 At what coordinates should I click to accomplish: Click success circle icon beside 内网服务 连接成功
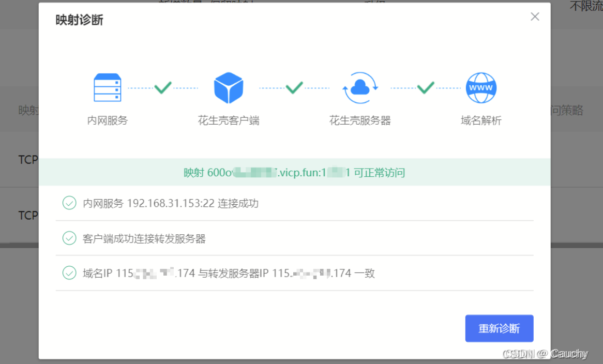[69, 203]
